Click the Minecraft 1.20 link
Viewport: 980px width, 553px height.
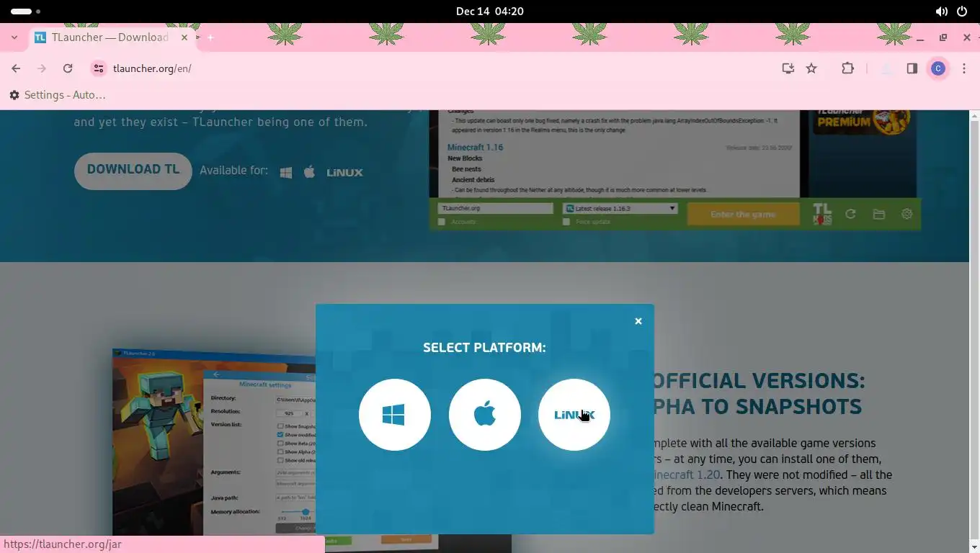pos(685,475)
